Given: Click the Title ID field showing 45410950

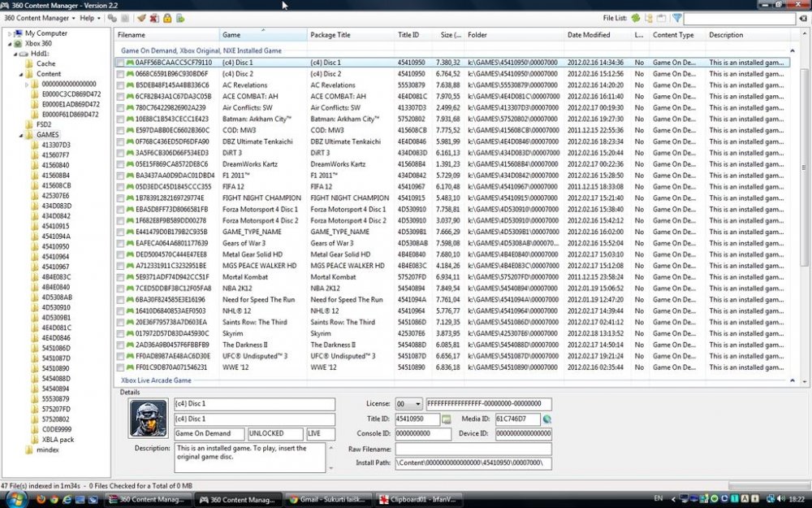Looking at the screenshot, I should pos(417,419).
